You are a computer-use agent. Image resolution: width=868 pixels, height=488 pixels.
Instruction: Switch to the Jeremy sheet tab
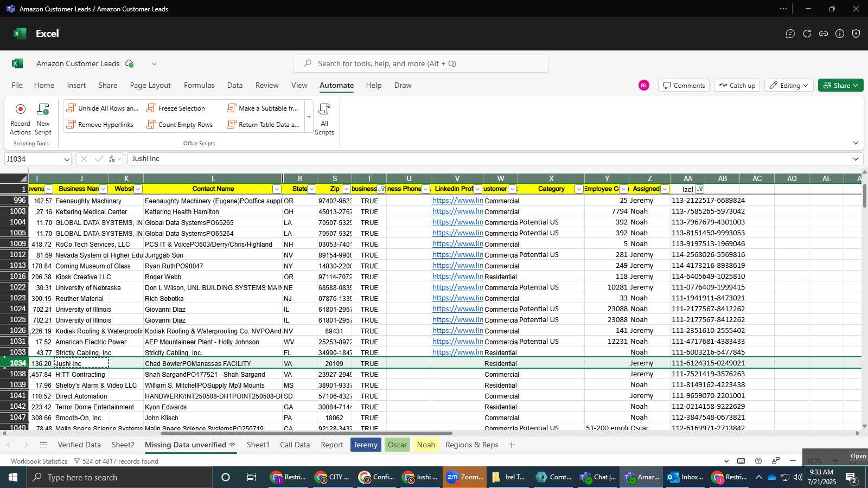point(366,445)
